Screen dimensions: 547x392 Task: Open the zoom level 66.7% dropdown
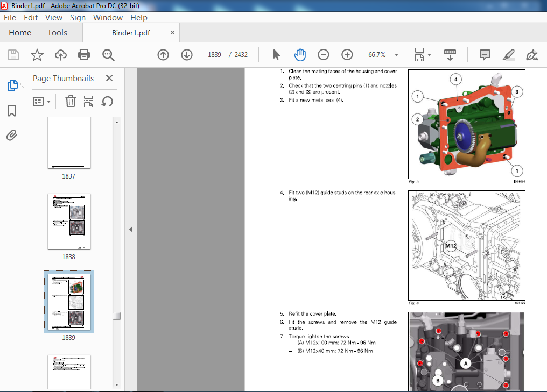click(396, 55)
